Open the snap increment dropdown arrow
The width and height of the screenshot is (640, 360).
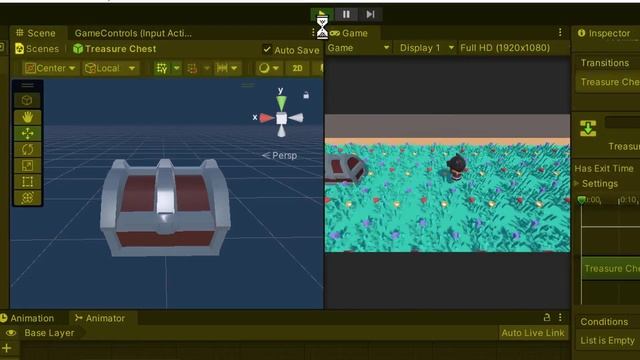pos(234,68)
